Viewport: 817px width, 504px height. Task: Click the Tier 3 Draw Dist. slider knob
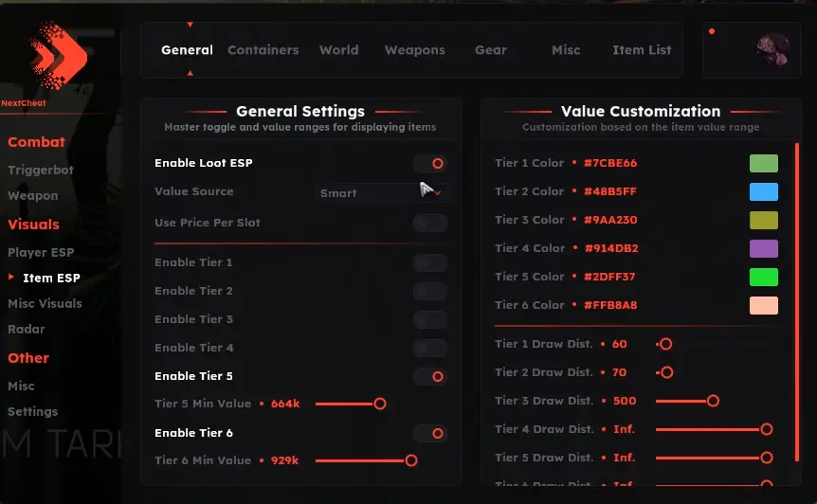[713, 401]
